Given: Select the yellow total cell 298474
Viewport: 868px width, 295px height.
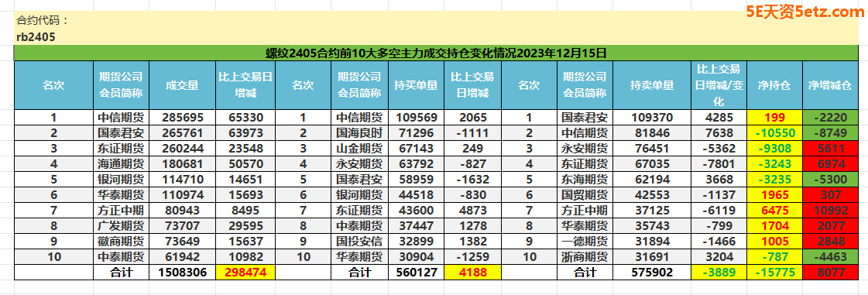Looking at the screenshot, I should [x=245, y=273].
